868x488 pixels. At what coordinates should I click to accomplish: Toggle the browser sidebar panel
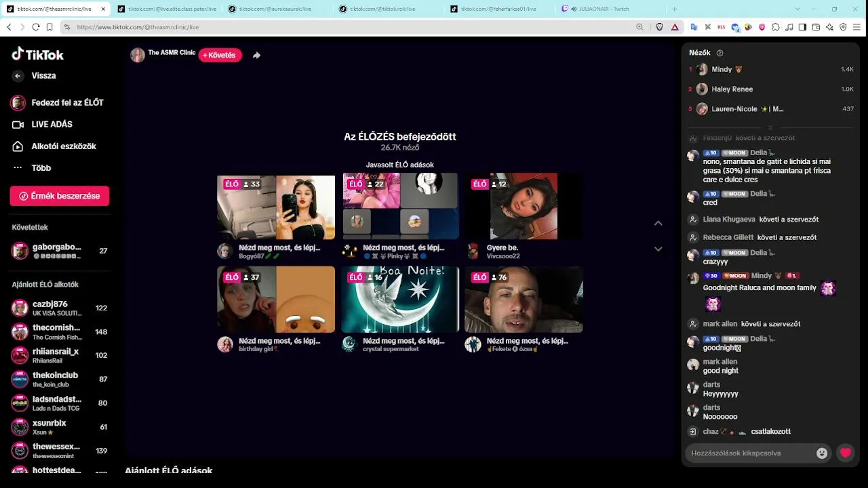[x=802, y=27]
